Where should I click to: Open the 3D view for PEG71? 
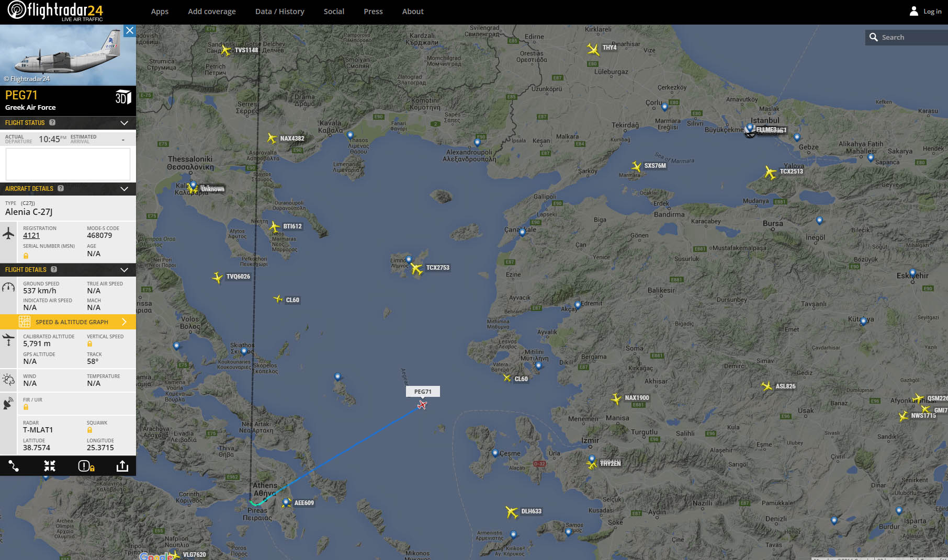point(123,97)
